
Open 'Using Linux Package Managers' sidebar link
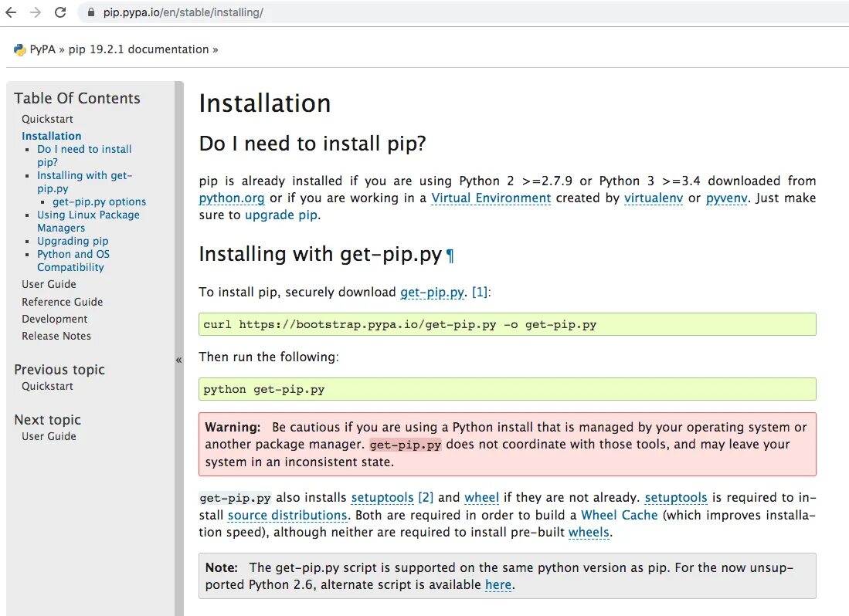pyautogui.click(x=88, y=222)
